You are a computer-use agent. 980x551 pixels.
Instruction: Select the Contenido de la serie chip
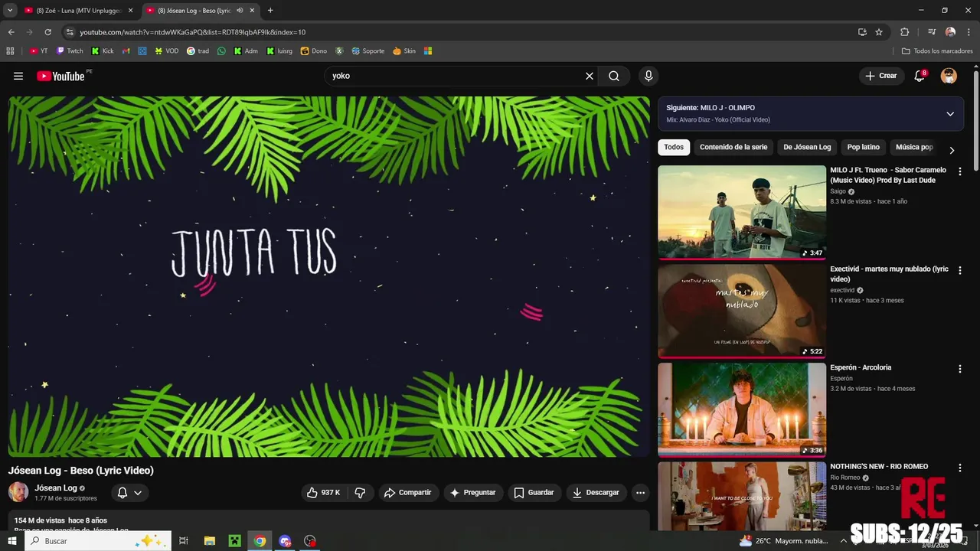(x=733, y=147)
